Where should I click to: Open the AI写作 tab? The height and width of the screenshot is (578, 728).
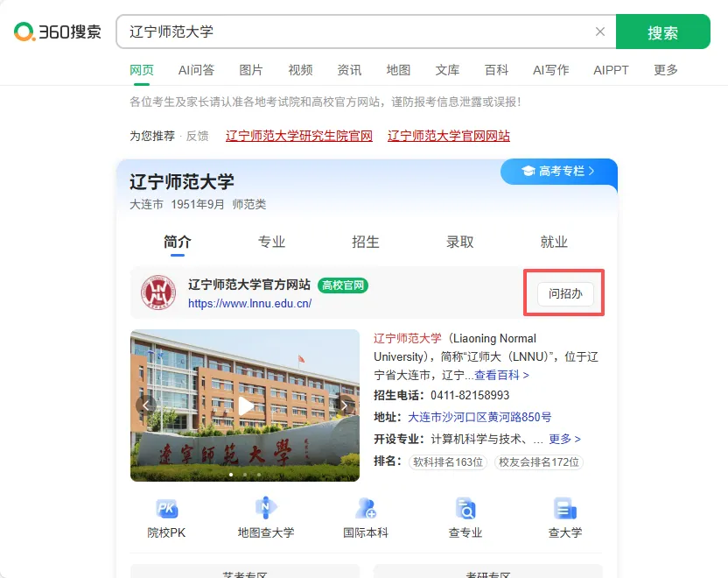551,70
